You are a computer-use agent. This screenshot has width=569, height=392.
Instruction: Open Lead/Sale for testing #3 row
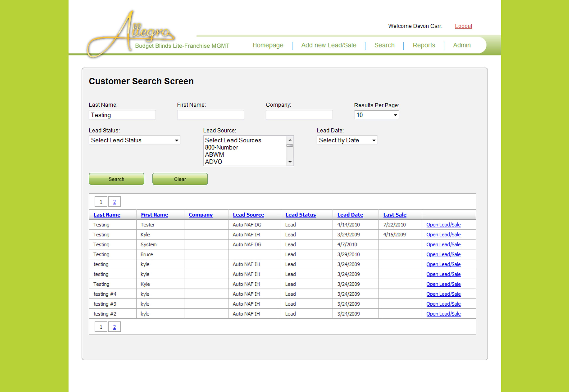pos(443,304)
